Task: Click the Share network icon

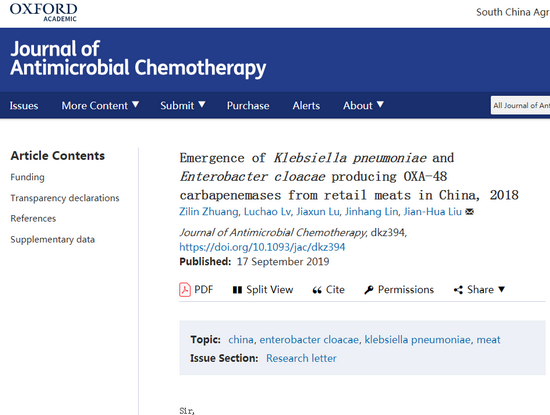Action: [458, 290]
